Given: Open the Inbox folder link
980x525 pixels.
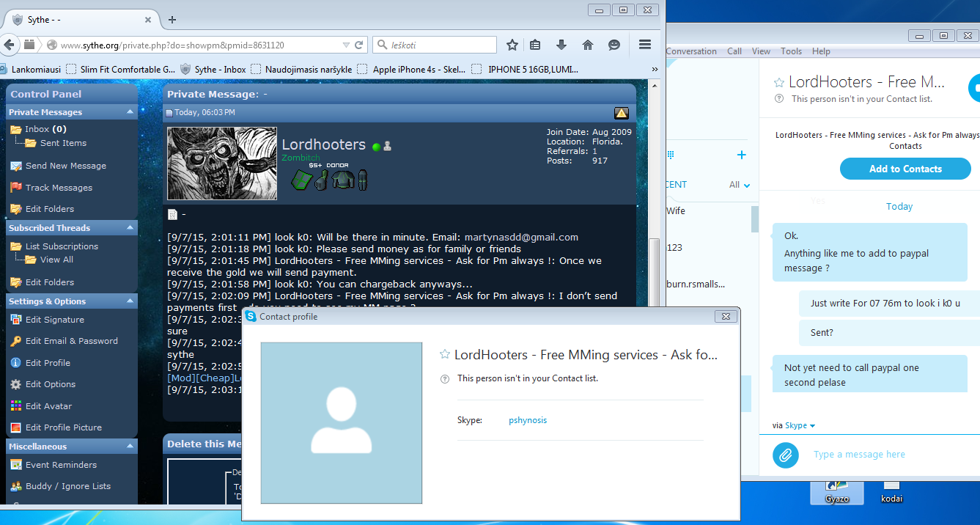Looking at the screenshot, I should point(37,129).
